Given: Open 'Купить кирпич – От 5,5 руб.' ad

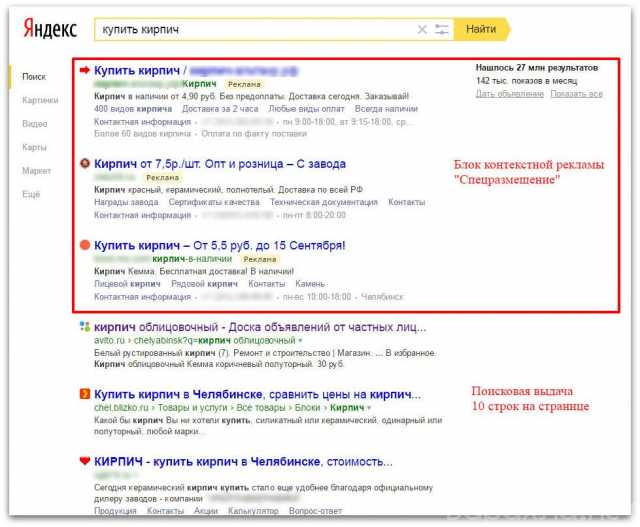Looking at the screenshot, I should tap(220, 246).
